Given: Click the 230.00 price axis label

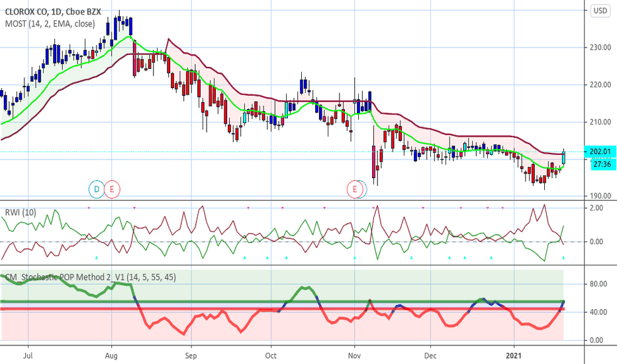Looking at the screenshot, I should [600, 47].
